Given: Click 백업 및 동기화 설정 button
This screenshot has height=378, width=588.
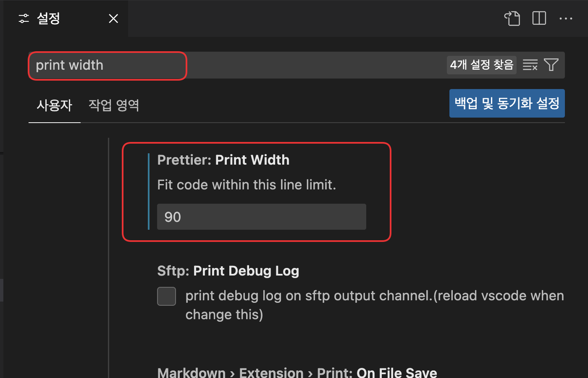Looking at the screenshot, I should (507, 103).
